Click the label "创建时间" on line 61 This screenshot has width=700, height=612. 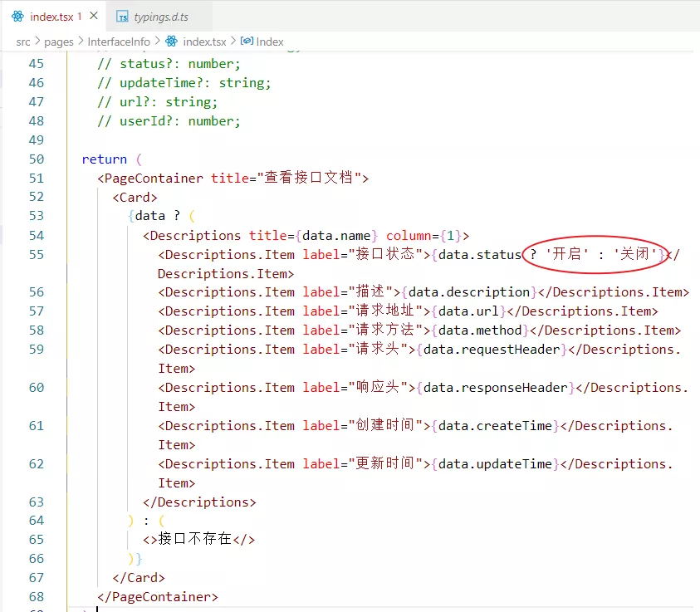[386, 425]
